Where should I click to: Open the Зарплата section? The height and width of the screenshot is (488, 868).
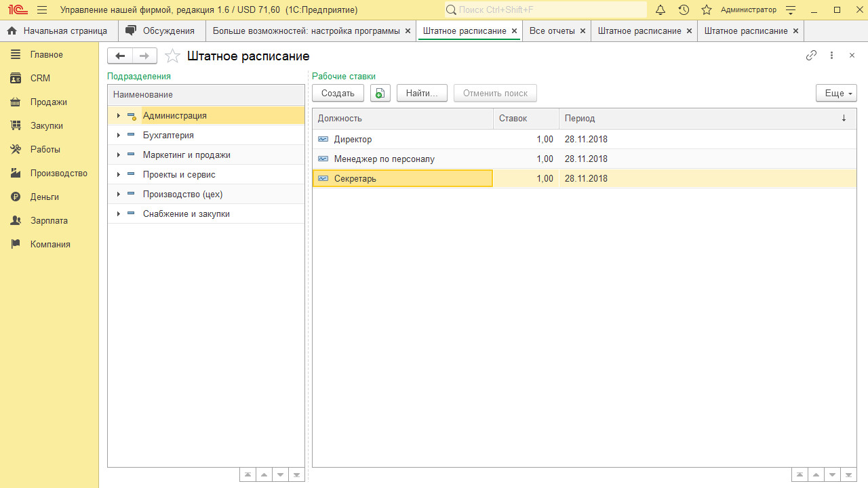49,221
